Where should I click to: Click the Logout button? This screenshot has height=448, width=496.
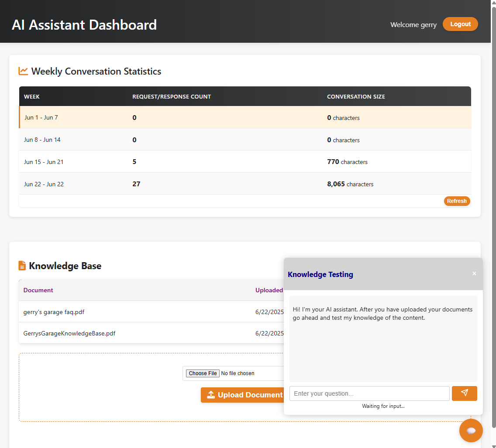click(x=460, y=24)
